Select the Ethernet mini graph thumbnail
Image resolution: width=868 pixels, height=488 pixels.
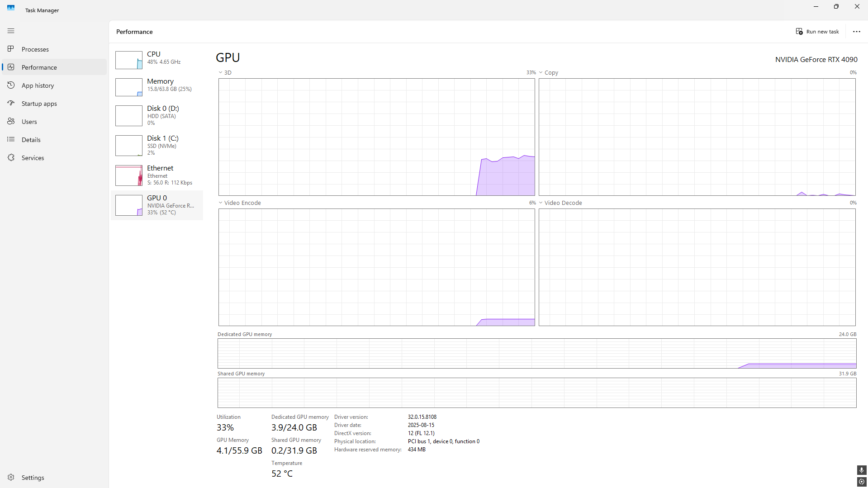tap(129, 175)
